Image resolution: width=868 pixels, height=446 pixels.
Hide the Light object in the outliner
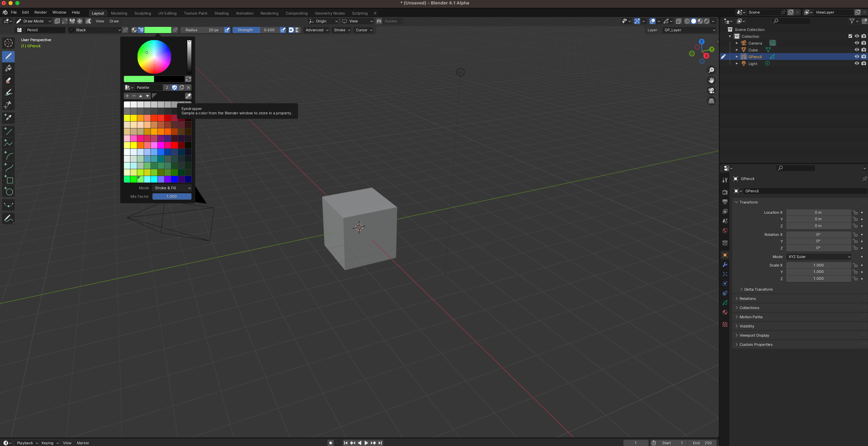point(857,63)
